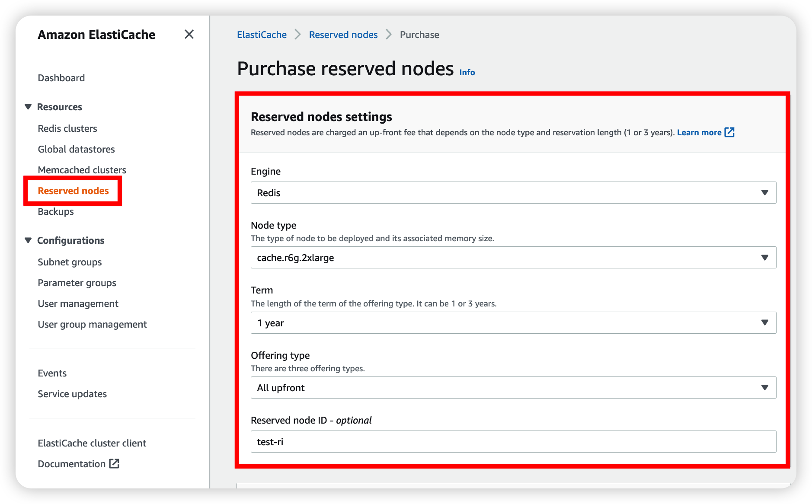Collapse the Resources section triangle
This screenshot has width=812, height=504.
(28, 107)
